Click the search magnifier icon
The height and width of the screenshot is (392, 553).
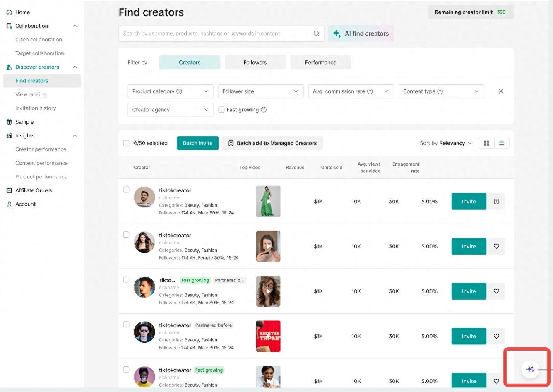[x=316, y=34]
